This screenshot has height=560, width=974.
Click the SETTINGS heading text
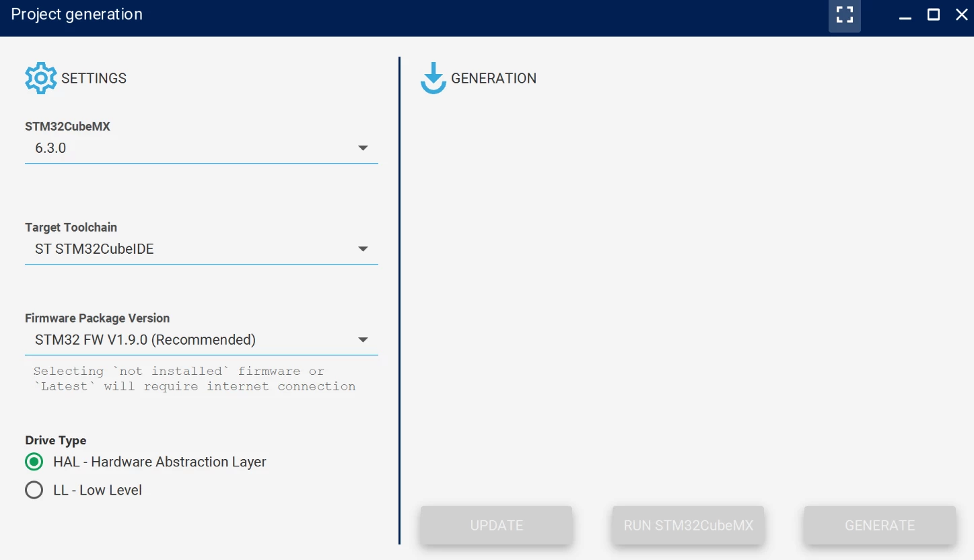point(94,78)
